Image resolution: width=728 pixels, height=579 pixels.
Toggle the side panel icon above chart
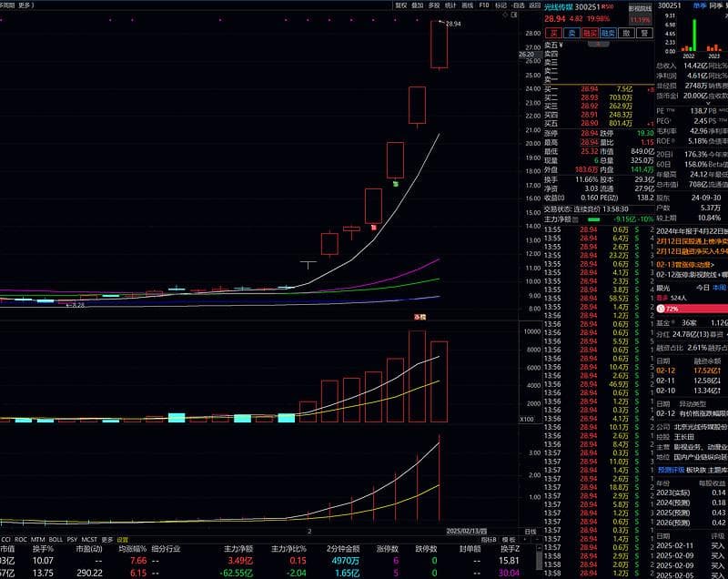[514, 15]
